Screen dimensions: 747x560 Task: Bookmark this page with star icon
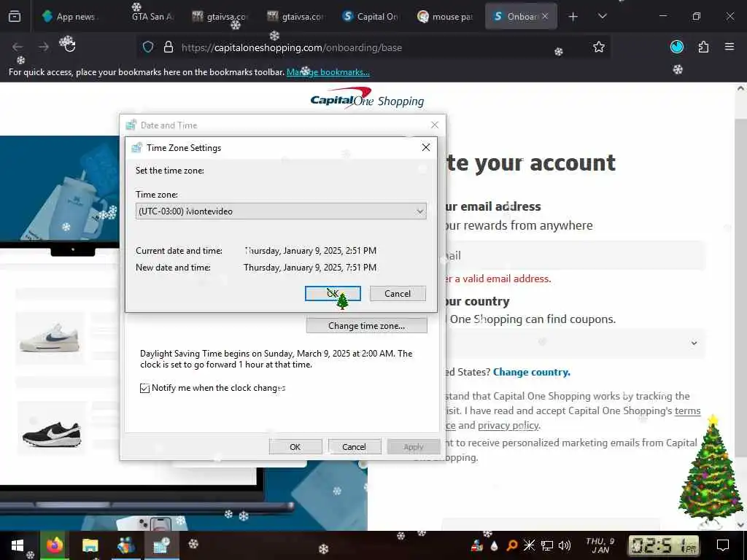pos(599,47)
